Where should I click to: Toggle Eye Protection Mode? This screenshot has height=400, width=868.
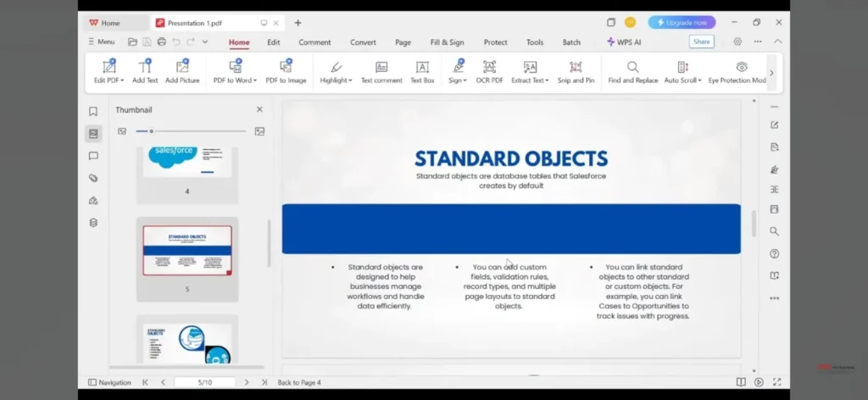point(739,72)
